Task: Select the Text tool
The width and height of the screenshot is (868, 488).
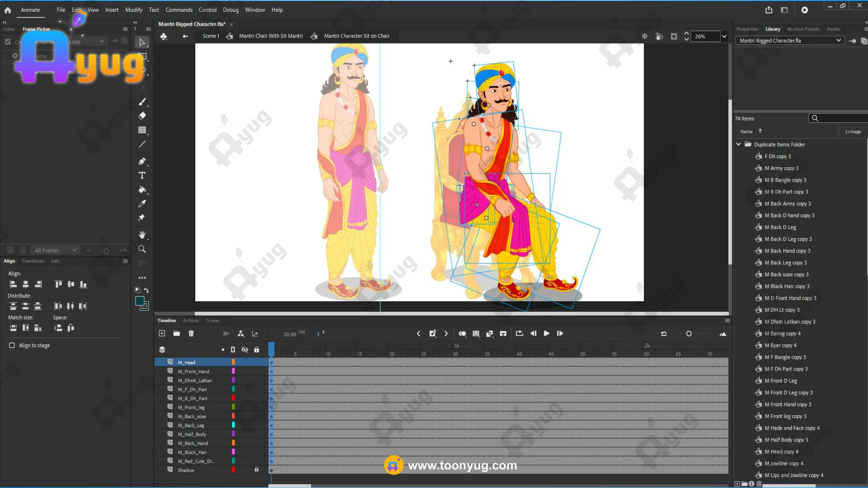Action: coord(142,175)
